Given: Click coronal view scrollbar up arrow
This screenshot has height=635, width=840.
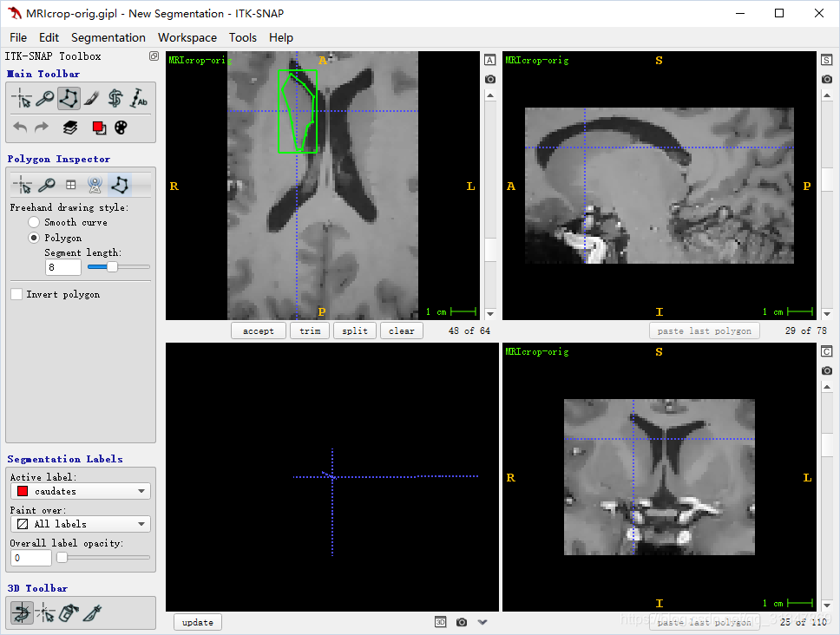Looking at the screenshot, I should (x=827, y=387).
